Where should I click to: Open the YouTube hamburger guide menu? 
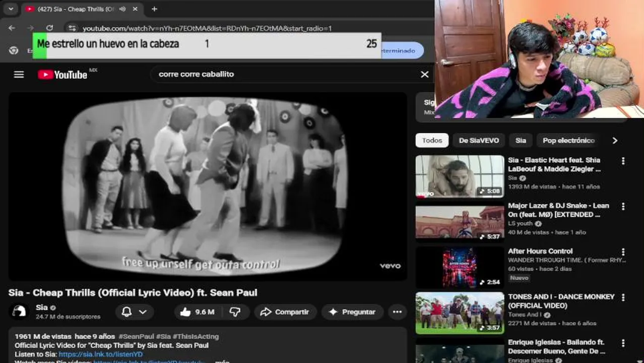click(x=19, y=75)
